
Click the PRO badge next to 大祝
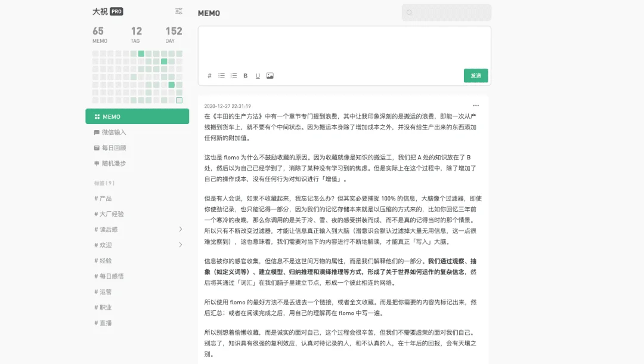116,11
